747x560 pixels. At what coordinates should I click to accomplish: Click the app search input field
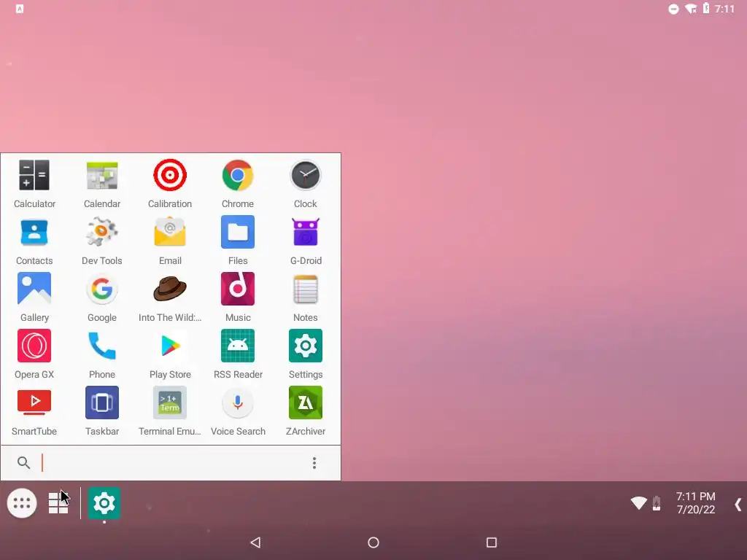[171, 463]
